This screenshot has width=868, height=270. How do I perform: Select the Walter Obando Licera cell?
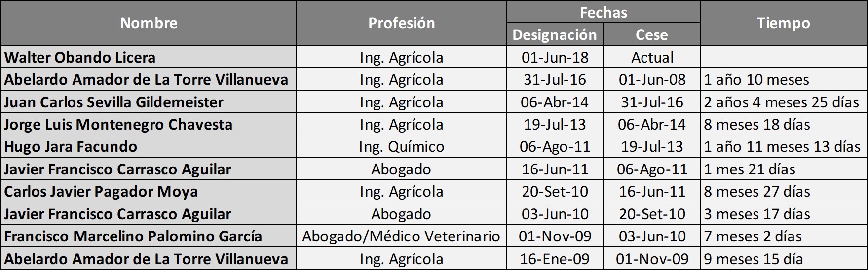click(80, 58)
